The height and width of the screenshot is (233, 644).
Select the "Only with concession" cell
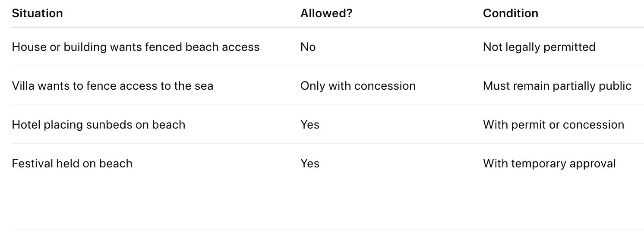coord(358,86)
